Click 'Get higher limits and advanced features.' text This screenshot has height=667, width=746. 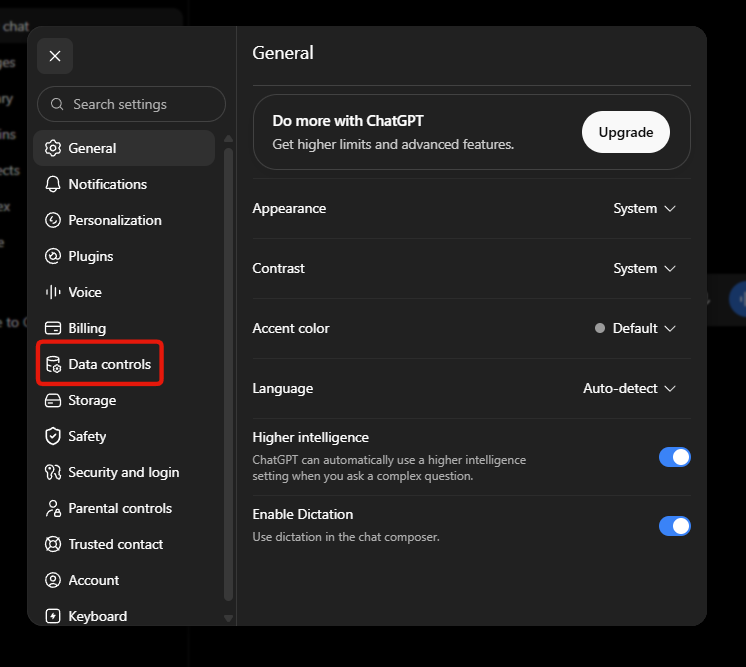point(393,144)
